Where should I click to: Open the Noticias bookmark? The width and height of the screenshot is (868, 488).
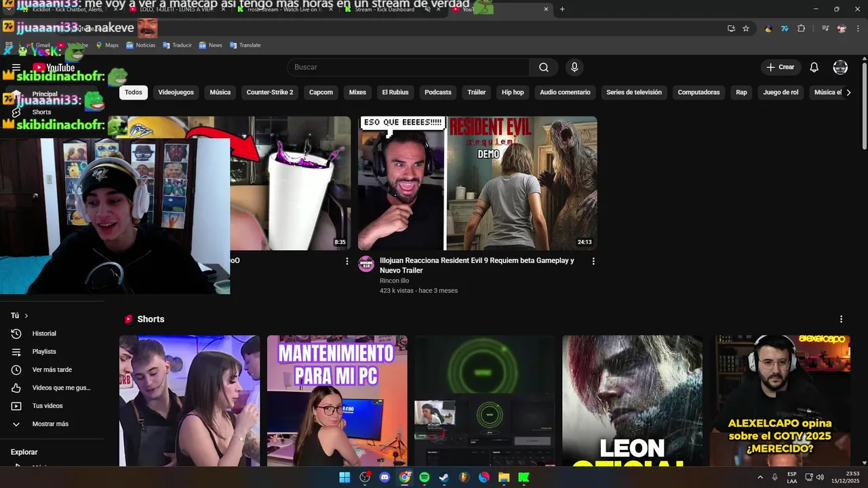(x=141, y=45)
